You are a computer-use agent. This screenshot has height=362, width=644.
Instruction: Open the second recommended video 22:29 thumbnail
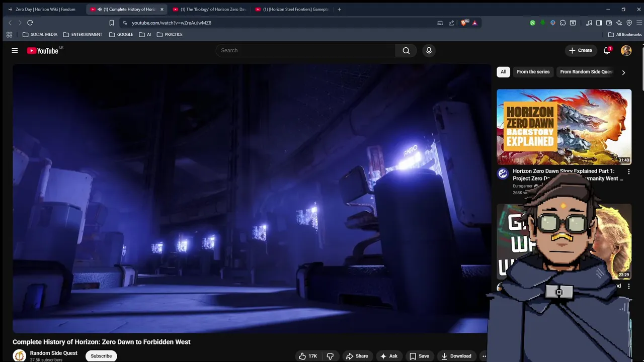pyautogui.click(x=564, y=241)
